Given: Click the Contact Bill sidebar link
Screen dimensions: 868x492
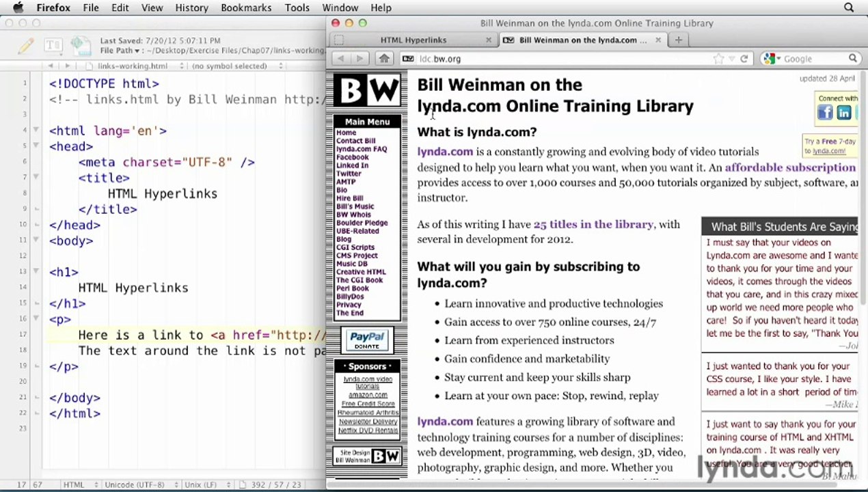Looking at the screenshot, I should [355, 141].
